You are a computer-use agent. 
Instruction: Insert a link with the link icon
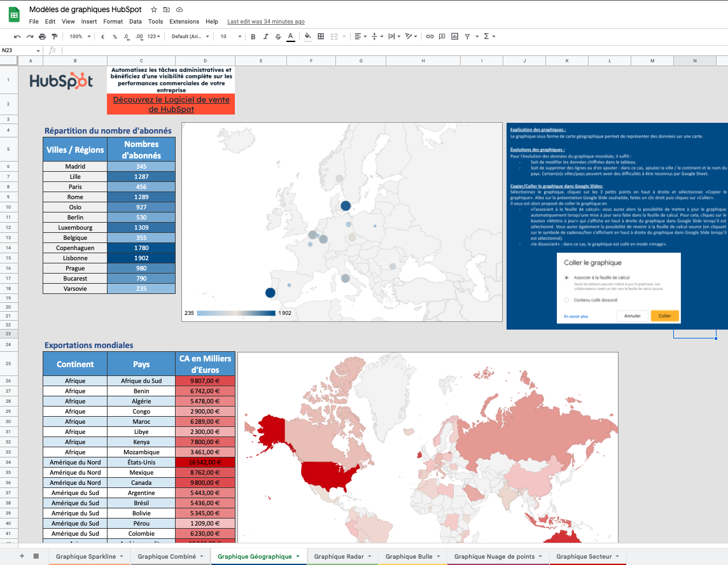[430, 37]
